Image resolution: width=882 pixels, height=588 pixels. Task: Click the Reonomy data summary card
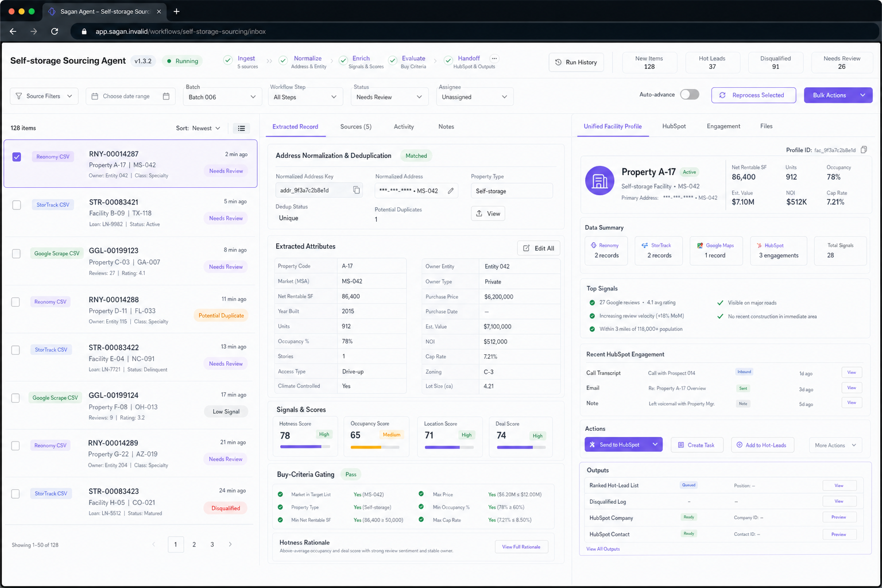click(607, 250)
